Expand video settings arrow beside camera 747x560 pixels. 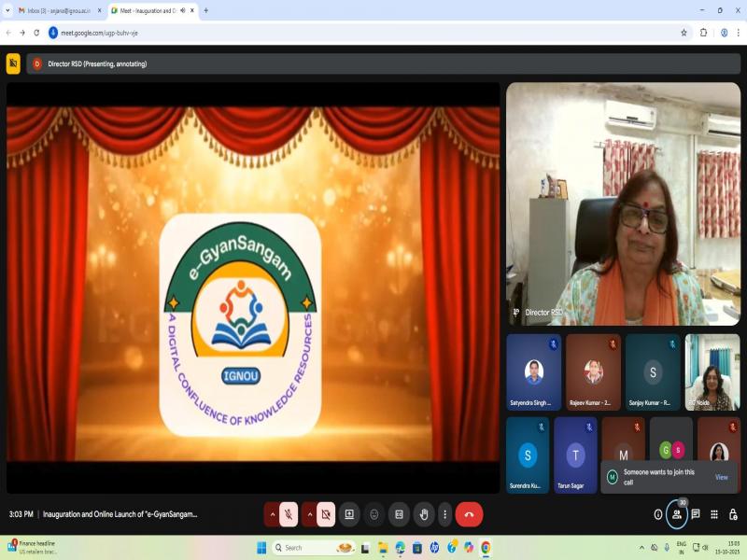309,514
